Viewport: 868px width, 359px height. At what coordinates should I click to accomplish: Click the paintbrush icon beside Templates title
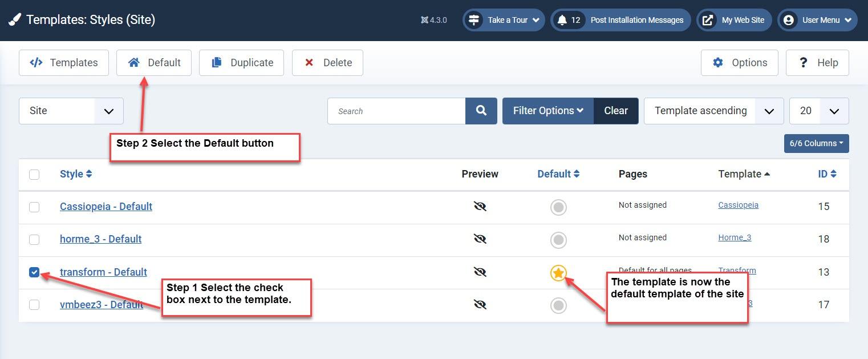tap(15, 20)
